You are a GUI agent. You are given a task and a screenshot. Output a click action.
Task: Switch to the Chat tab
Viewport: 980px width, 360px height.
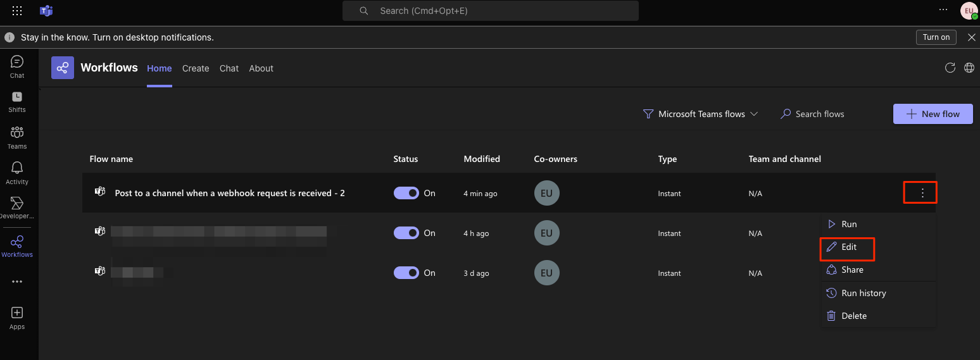point(229,68)
